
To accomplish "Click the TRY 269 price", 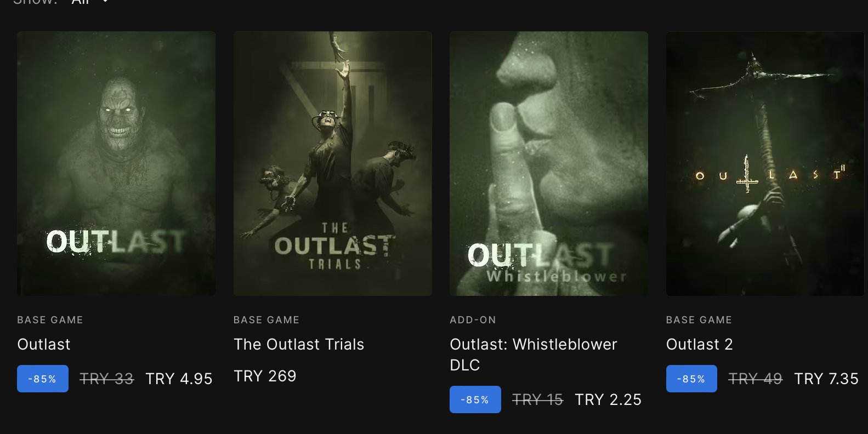I will pyautogui.click(x=265, y=376).
